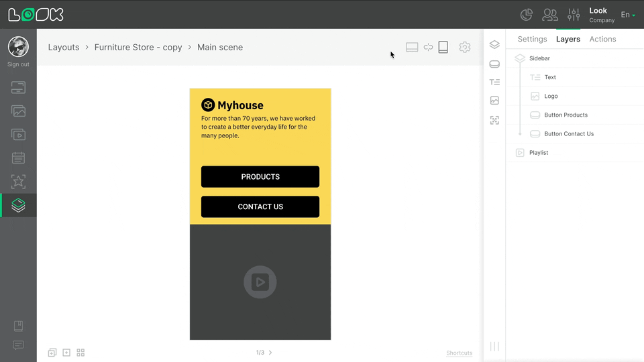Viewport: 644px width, 362px height.
Task: Select the Button Contact Us layer
Action: coord(569,133)
